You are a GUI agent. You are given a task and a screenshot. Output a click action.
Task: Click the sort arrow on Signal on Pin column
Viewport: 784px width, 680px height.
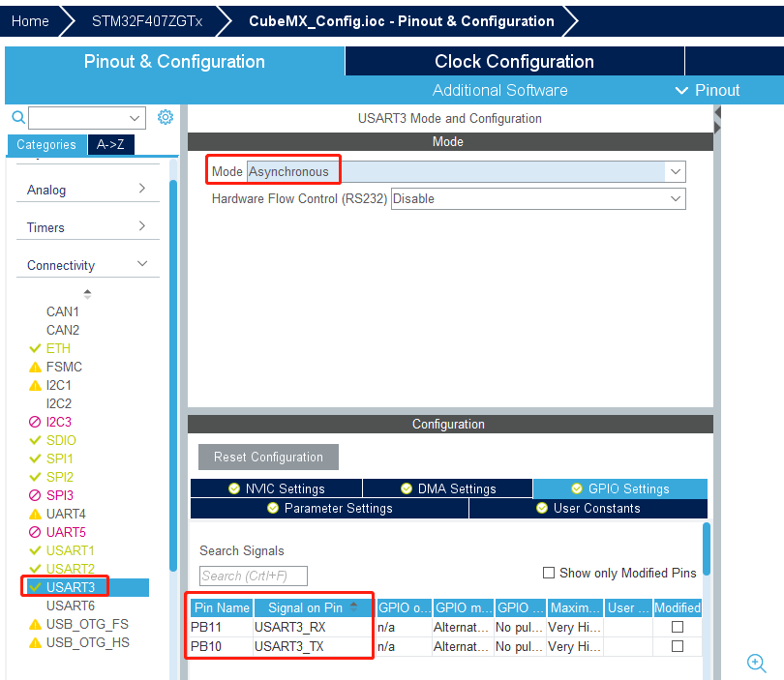pos(352,606)
